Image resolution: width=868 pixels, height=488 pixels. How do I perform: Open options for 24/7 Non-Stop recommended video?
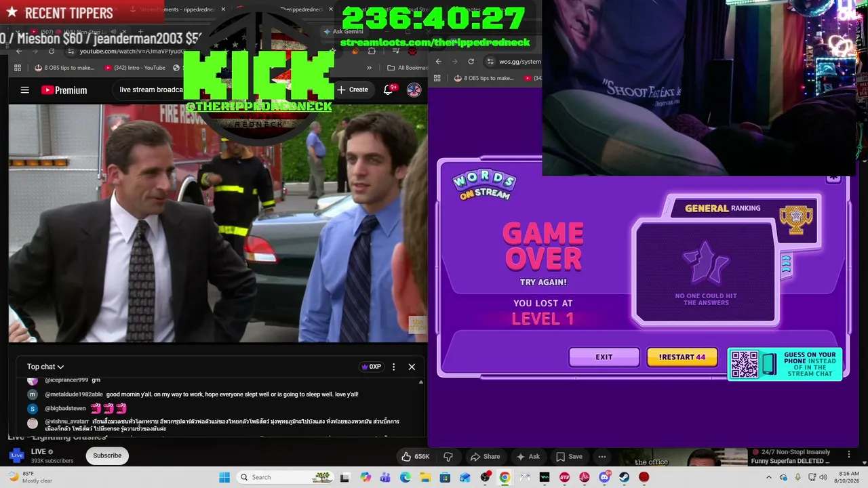coord(848,454)
